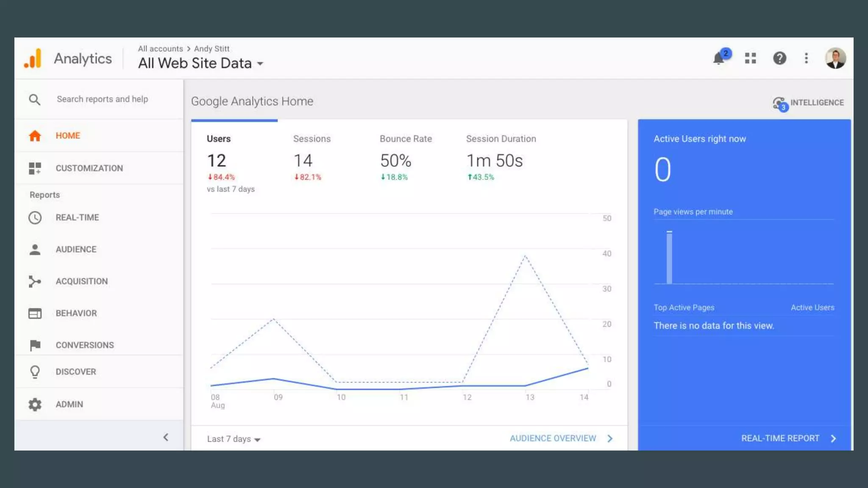Click the Google Analytics logo
This screenshot has width=868, height=488.
click(33, 58)
